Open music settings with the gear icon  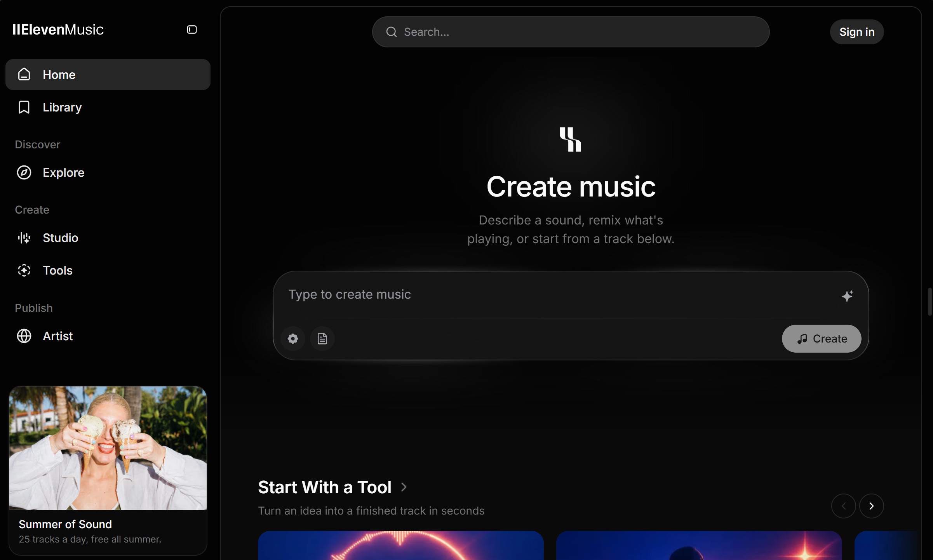click(293, 339)
